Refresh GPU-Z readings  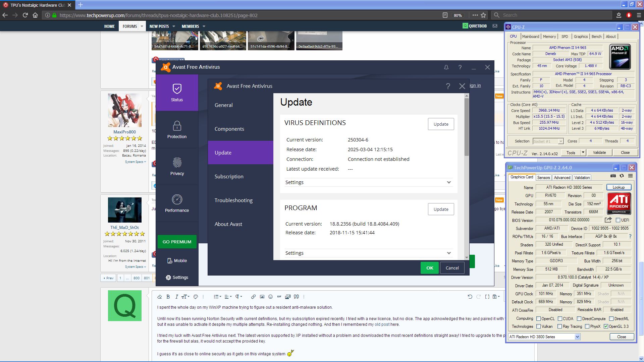click(x=622, y=176)
